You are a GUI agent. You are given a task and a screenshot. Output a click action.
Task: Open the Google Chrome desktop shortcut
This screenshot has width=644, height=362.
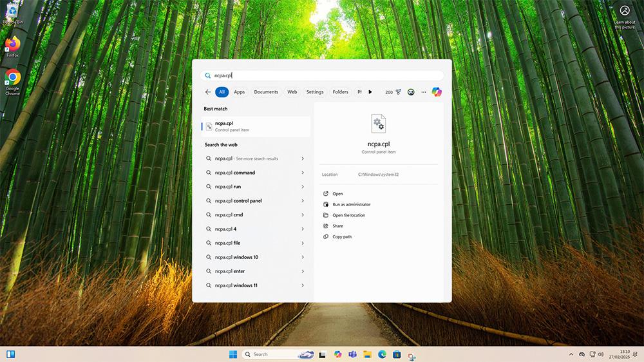[12, 82]
